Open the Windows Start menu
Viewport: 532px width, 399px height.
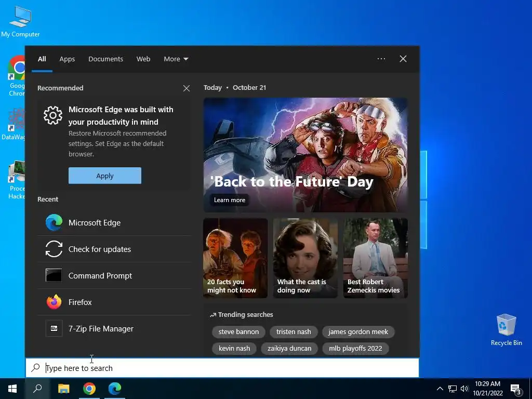pos(12,389)
